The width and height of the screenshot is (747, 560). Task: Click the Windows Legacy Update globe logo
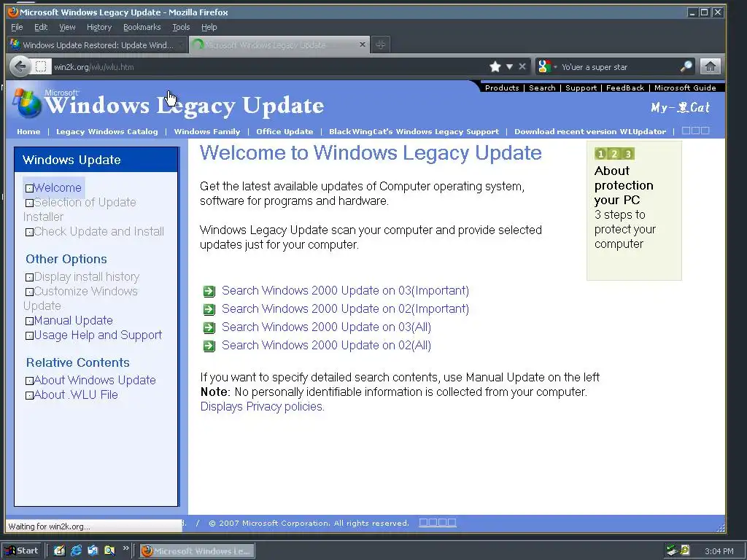click(x=27, y=103)
